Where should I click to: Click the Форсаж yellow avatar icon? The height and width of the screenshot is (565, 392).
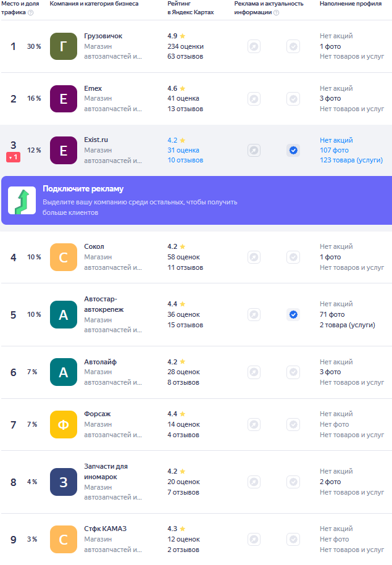pyautogui.click(x=63, y=424)
